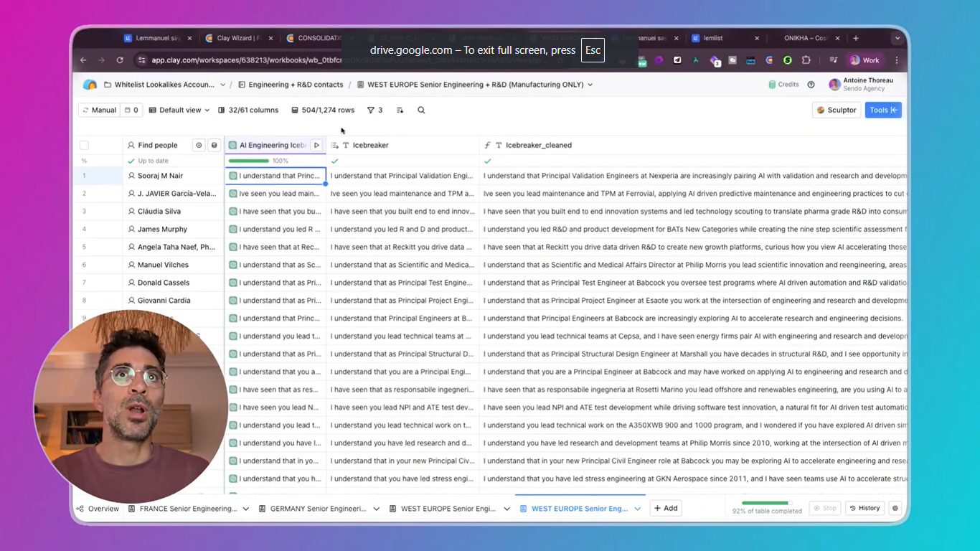
Task: Click the browser forward arrow
Action: coord(101,60)
